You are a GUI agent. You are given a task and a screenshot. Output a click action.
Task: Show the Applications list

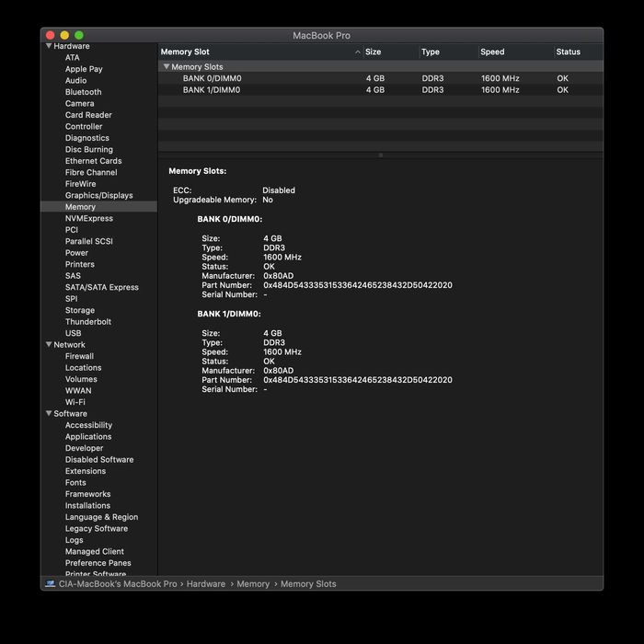(88, 437)
